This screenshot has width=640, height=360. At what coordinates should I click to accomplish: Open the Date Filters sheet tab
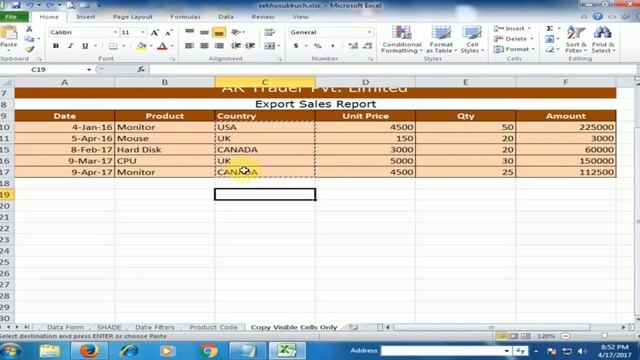(x=154, y=327)
